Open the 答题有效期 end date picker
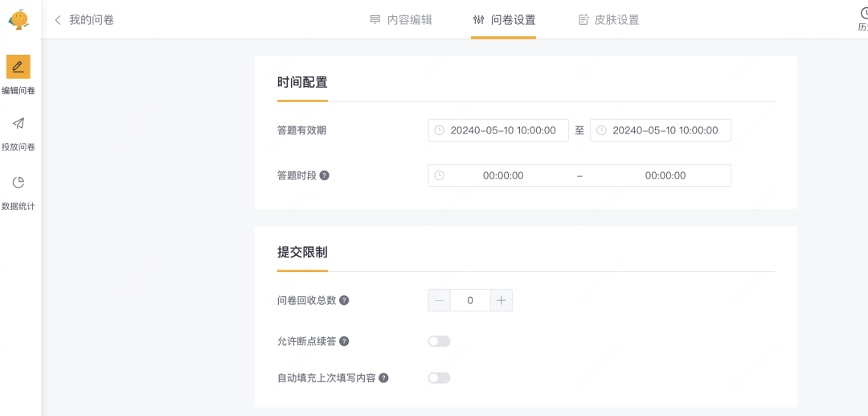 (661, 130)
